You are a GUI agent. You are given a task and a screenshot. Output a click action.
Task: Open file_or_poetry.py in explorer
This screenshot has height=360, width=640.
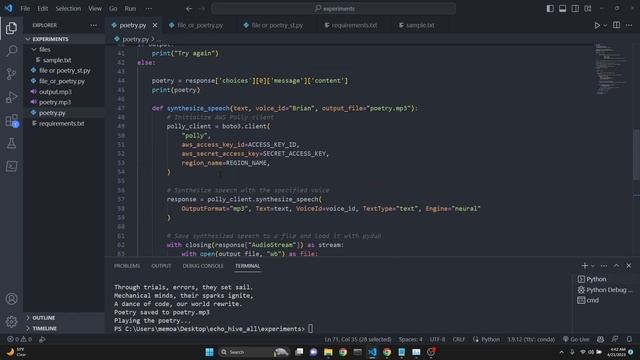click(64, 81)
